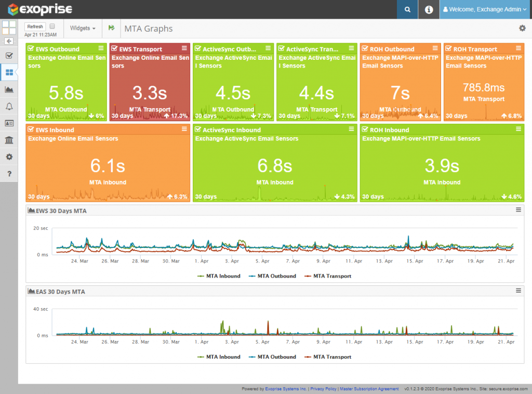Open dashboard settings via the gear icon

click(x=522, y=29)
